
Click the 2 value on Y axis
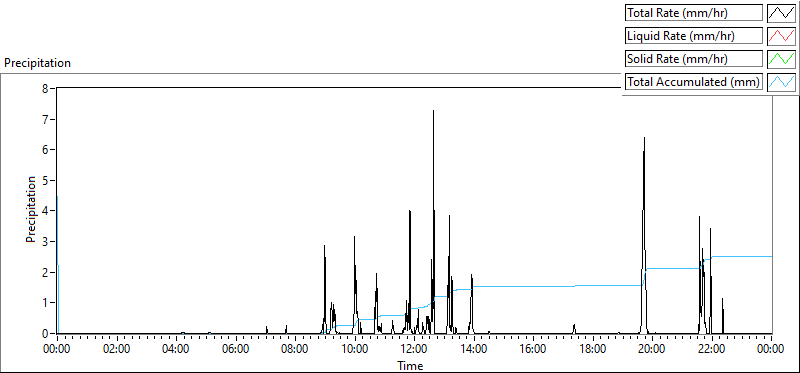45,272
